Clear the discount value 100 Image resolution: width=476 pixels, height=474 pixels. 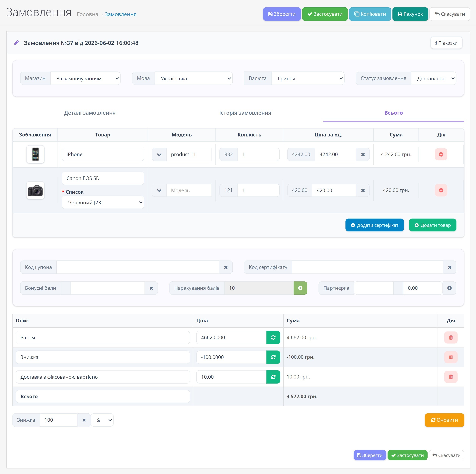pos(84,420)
